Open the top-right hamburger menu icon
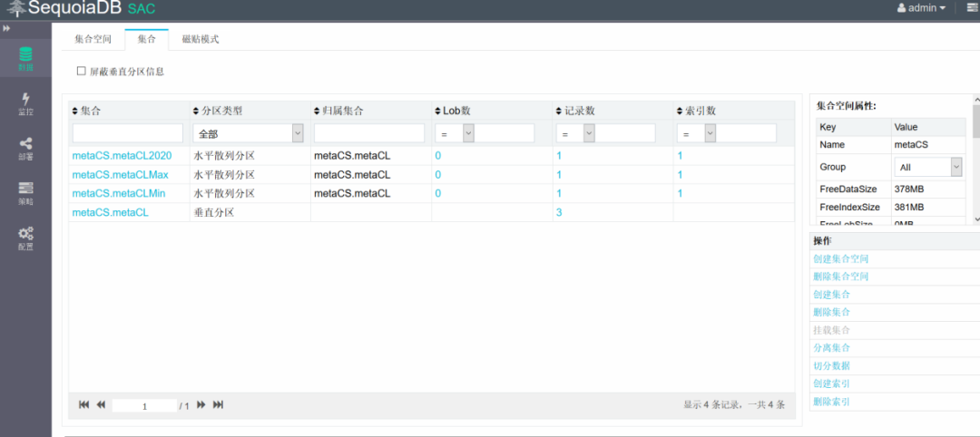Screen dimensions: 980x437 [x=973, y=8]
